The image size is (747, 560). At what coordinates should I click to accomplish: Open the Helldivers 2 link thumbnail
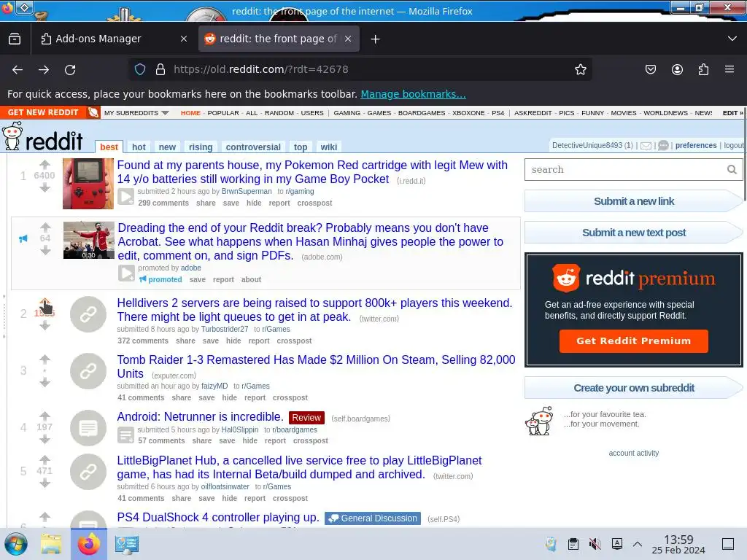(x=88, y=314)
